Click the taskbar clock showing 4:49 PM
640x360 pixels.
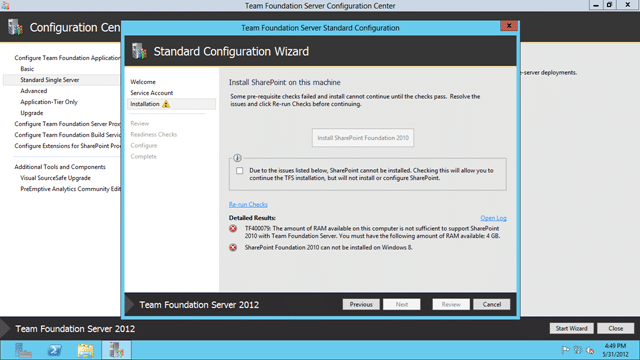pos(615,350)
